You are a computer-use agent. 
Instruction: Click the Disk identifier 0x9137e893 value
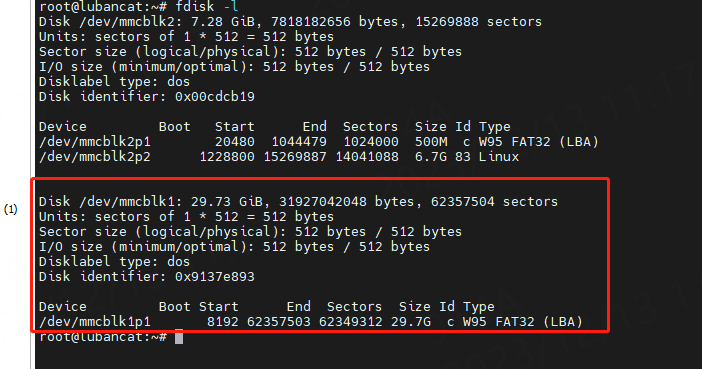(x=215, y=277)
